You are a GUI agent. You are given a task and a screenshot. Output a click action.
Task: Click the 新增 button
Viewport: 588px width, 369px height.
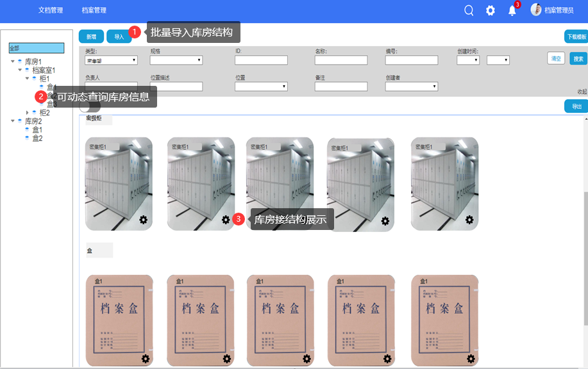tap(91, 37)
